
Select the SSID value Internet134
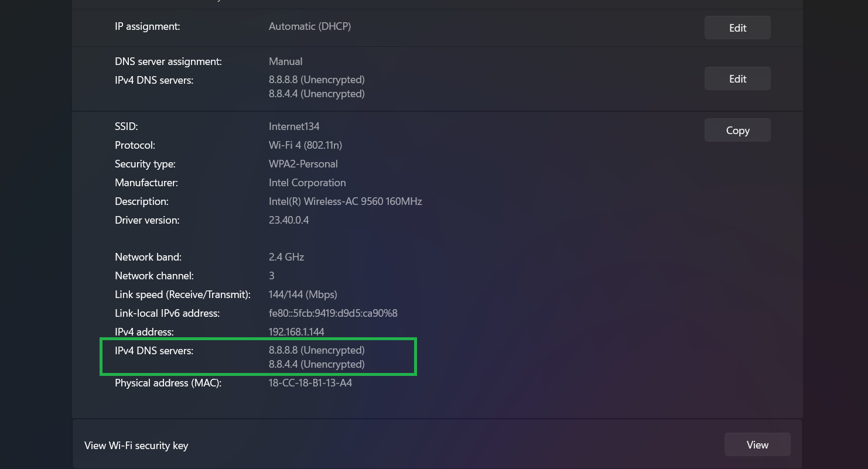[294, 126]
